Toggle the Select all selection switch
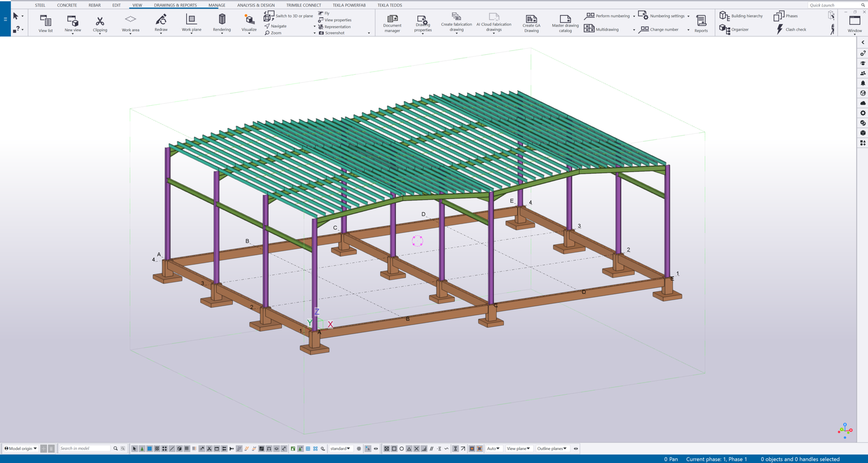This screenshot has width=868, height=463. point(135,448)
